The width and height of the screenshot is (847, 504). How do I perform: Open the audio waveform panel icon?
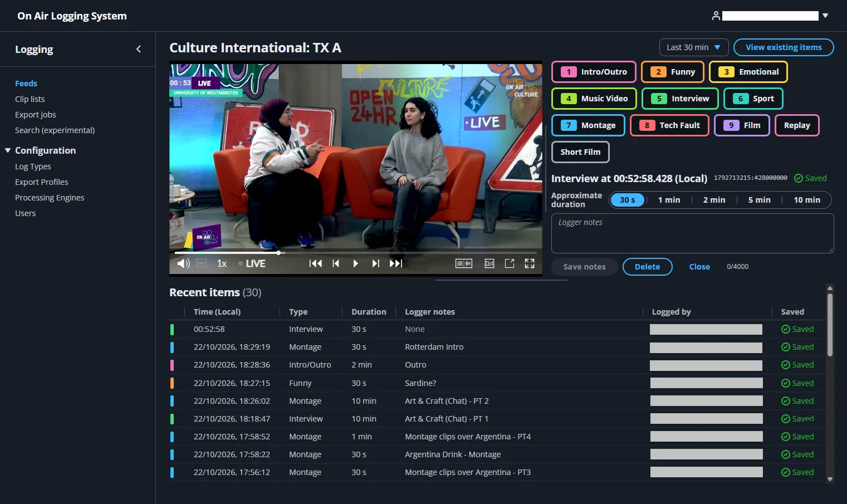pyautogui.click(x=464, y=263)
